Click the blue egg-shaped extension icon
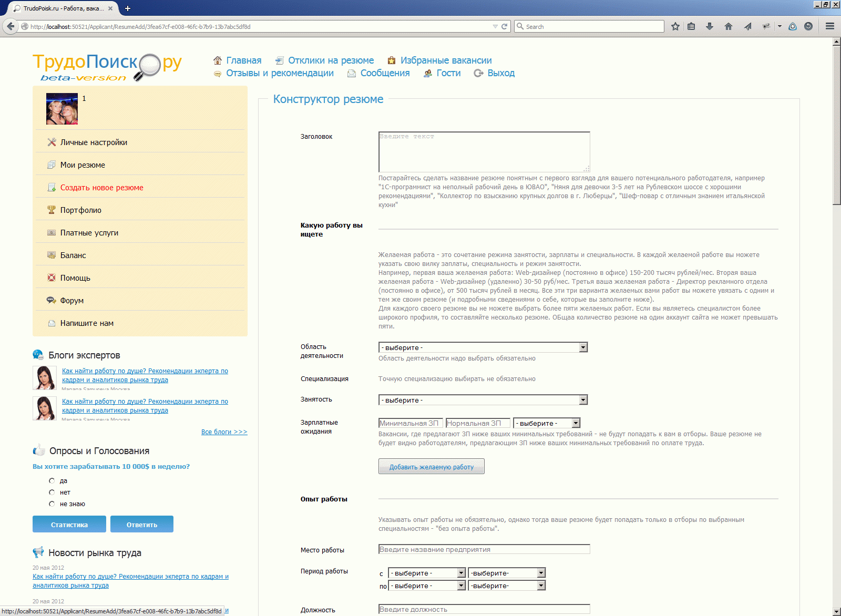The image size is (841, 616). click(793, 26)
